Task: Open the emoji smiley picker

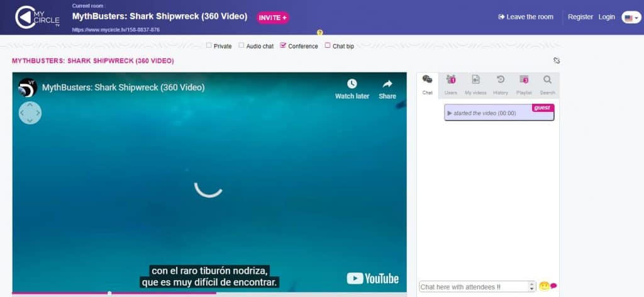Action: point(544,286)
